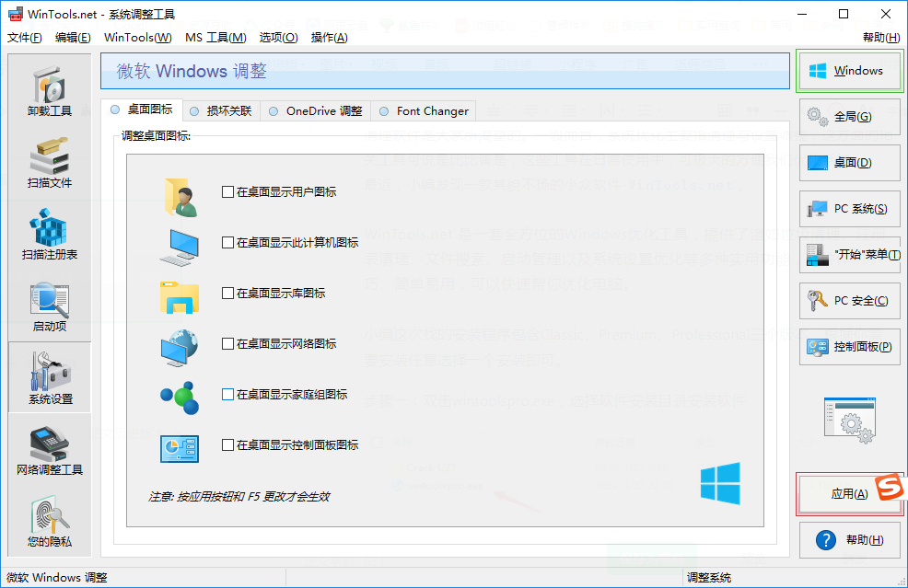
Task: Open the 控制面板(P) category
Action: tap(849, 347)
